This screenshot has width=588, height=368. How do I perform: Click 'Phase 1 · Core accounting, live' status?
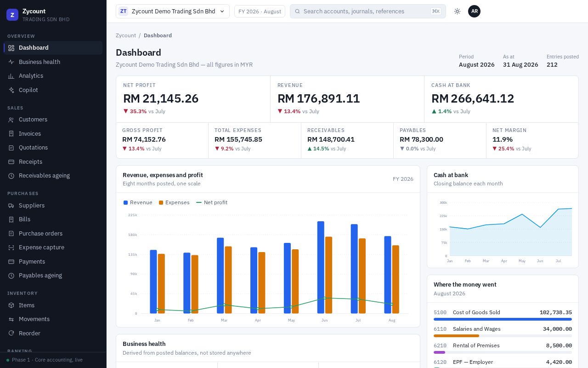click(x=47, y=360)
